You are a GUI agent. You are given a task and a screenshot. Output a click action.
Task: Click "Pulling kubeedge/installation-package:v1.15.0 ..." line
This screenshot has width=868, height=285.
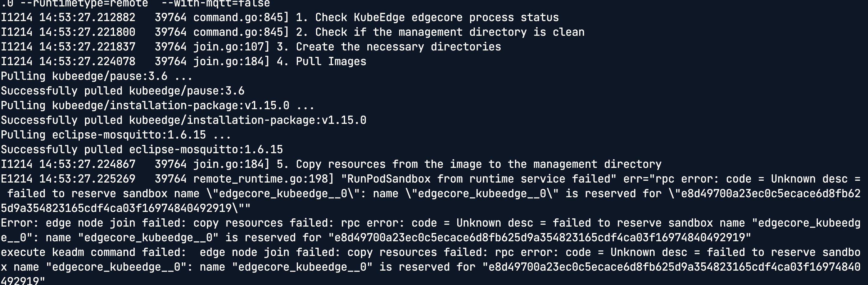point(157,105)
